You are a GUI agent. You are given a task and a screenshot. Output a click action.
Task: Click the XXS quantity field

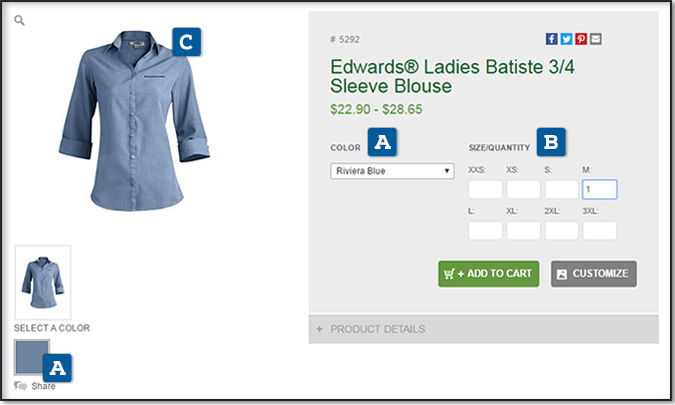(x=485, y=189)
